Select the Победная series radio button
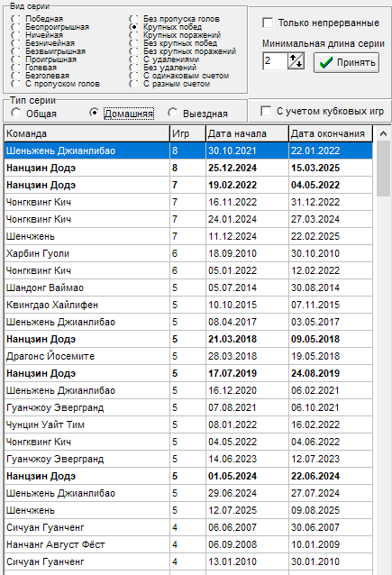This screenshot has width=392, height=575. click(15, 19)
